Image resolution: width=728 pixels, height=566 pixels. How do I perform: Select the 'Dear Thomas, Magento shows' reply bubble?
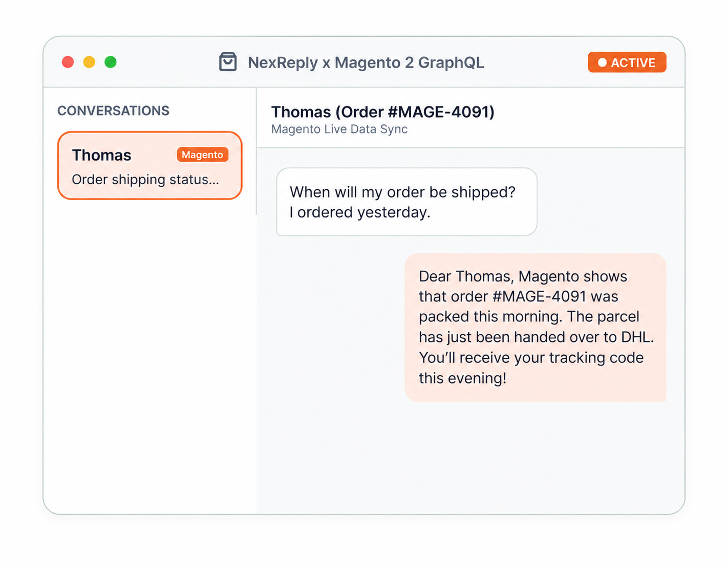(535, 327)
